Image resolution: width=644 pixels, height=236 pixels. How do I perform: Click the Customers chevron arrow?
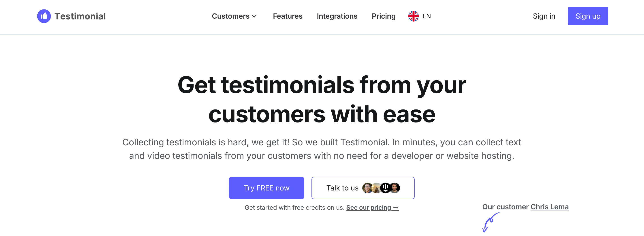click(x=254, y=16)
